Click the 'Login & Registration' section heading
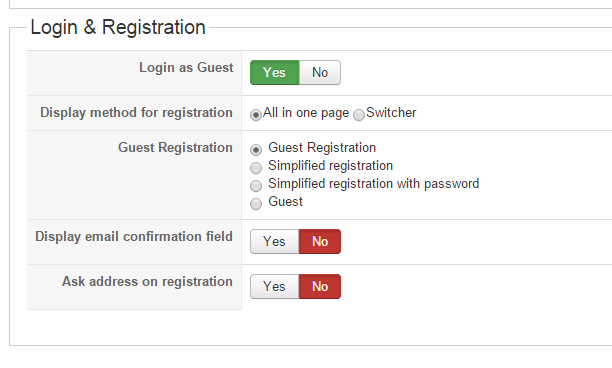 tap(118, 27)
